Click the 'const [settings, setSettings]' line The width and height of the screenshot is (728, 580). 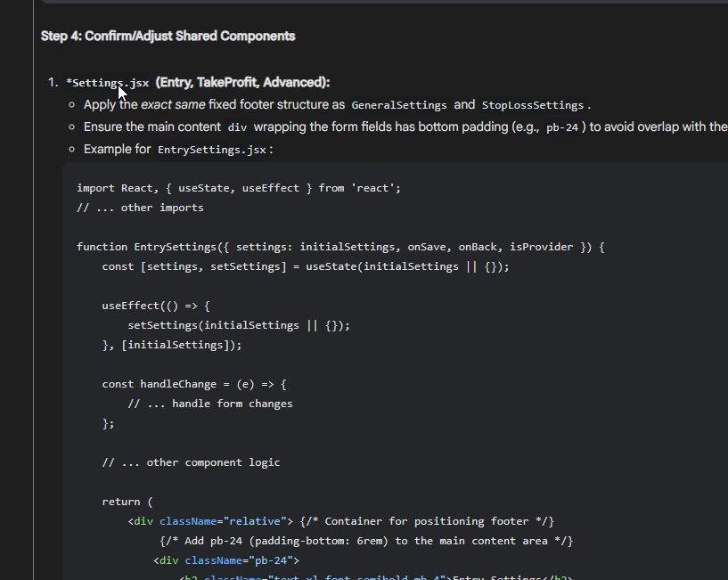coord(306,266)
